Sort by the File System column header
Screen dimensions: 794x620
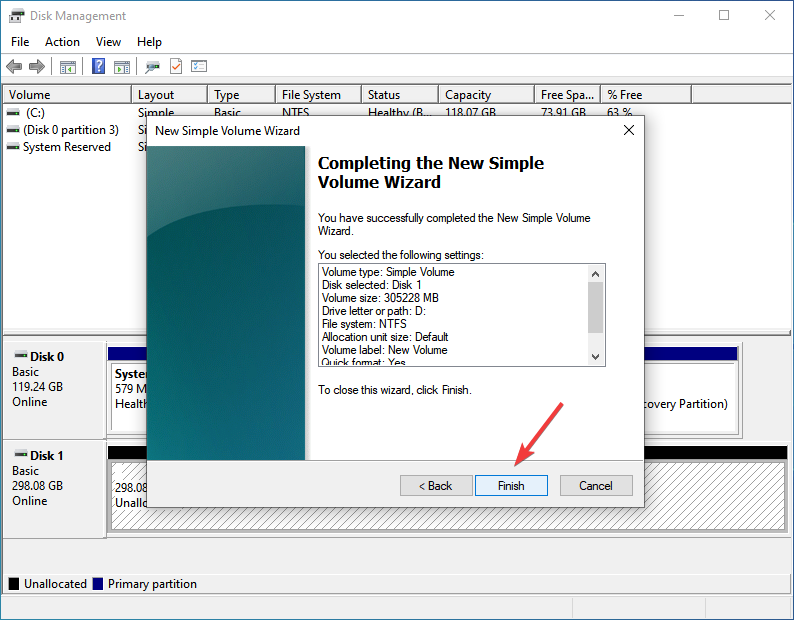click(319, 95)
